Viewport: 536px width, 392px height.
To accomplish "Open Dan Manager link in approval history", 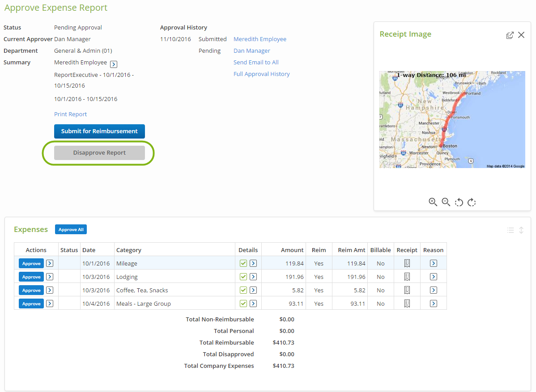I will 251,51.
